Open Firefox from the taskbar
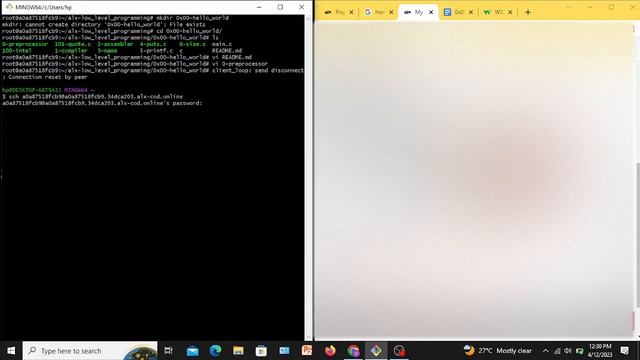640x360 pixels. pyautogui.click(x=330, y=351)
